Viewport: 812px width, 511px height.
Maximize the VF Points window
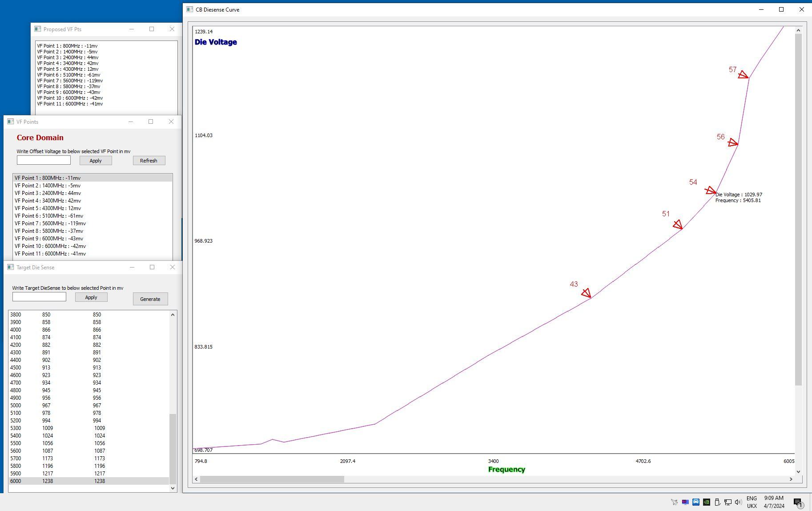coord(151,122)
